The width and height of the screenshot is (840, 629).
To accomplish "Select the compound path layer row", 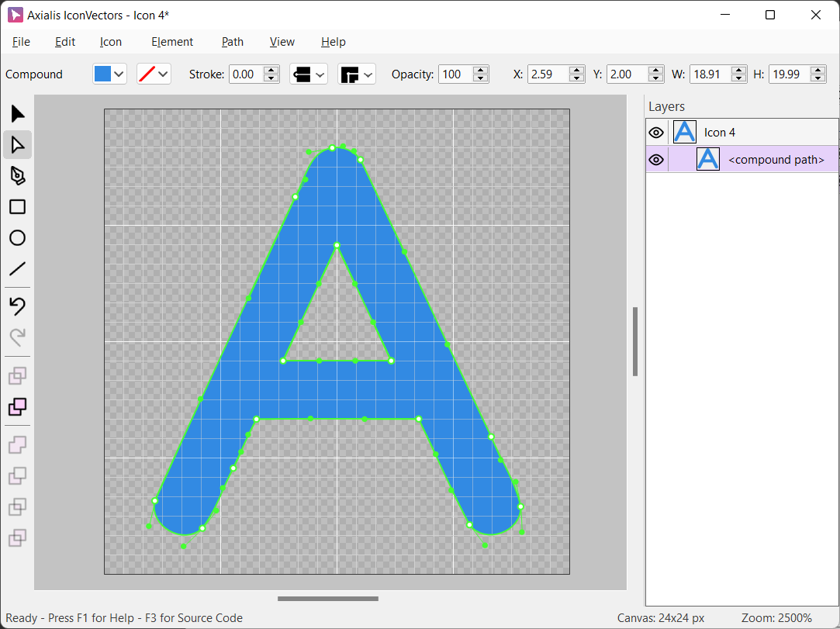I will 776,160.
